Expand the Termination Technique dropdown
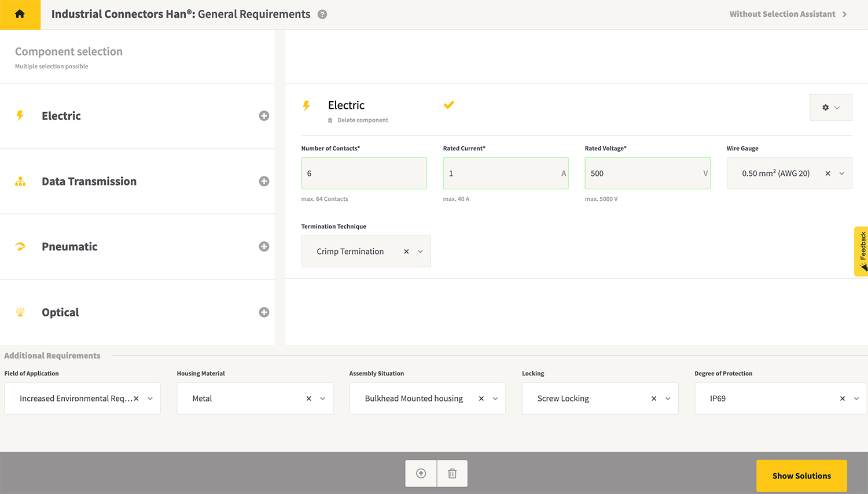This screenshot has width=868, height=494. point(421,252)
